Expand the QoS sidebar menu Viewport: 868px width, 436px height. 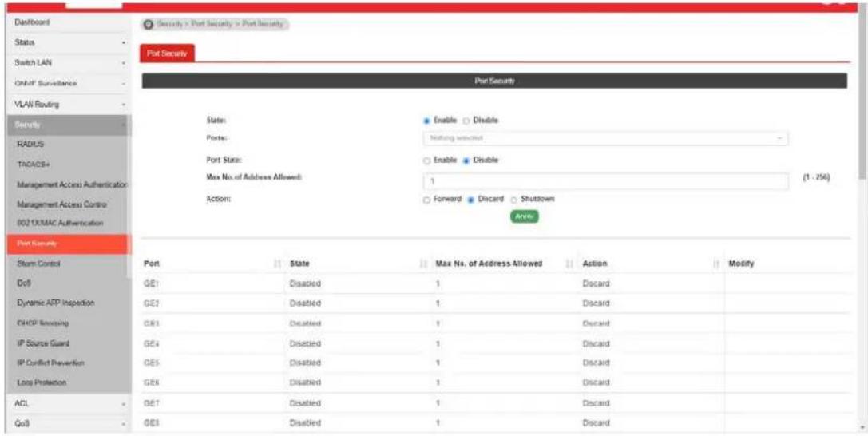click(x=67, y=424)
